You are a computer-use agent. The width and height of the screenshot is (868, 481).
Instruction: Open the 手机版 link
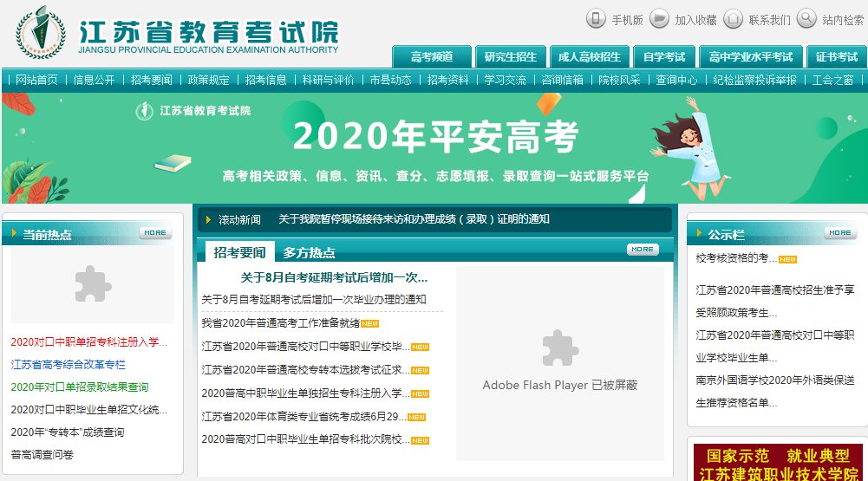(627, 21)
